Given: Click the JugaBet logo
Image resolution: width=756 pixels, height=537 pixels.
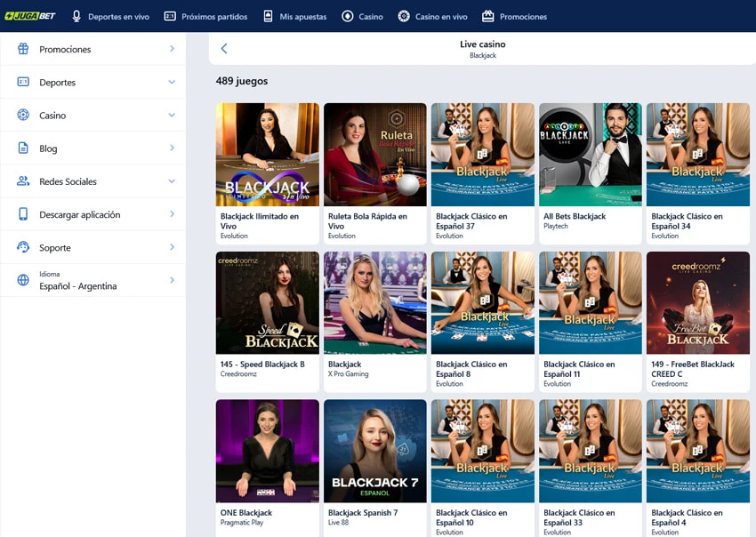Looking at the screenshot, I should tap(29, 16).
